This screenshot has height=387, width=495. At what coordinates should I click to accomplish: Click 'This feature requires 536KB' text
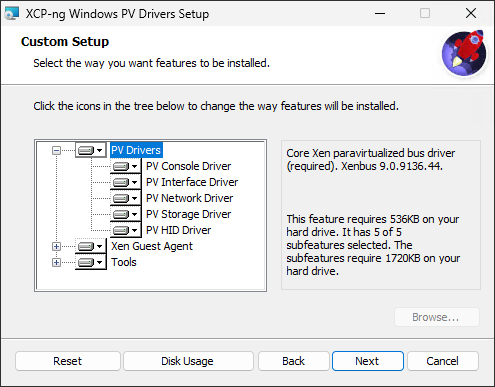pyautogui.click(x=373, y=245)
